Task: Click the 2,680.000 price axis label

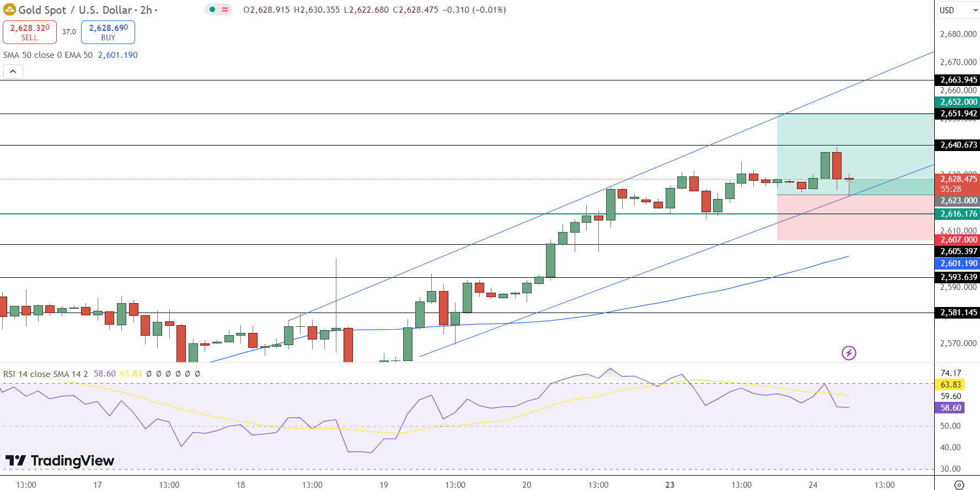Action: [958, 34]
